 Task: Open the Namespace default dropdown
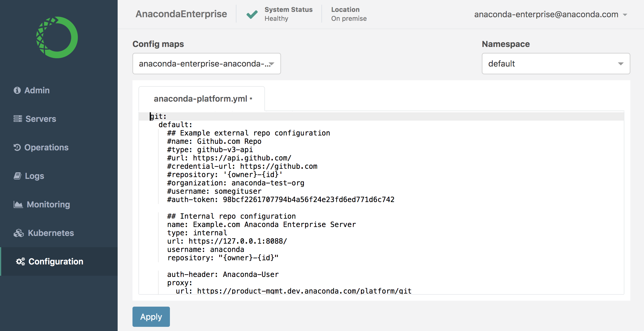coord(555,64)
